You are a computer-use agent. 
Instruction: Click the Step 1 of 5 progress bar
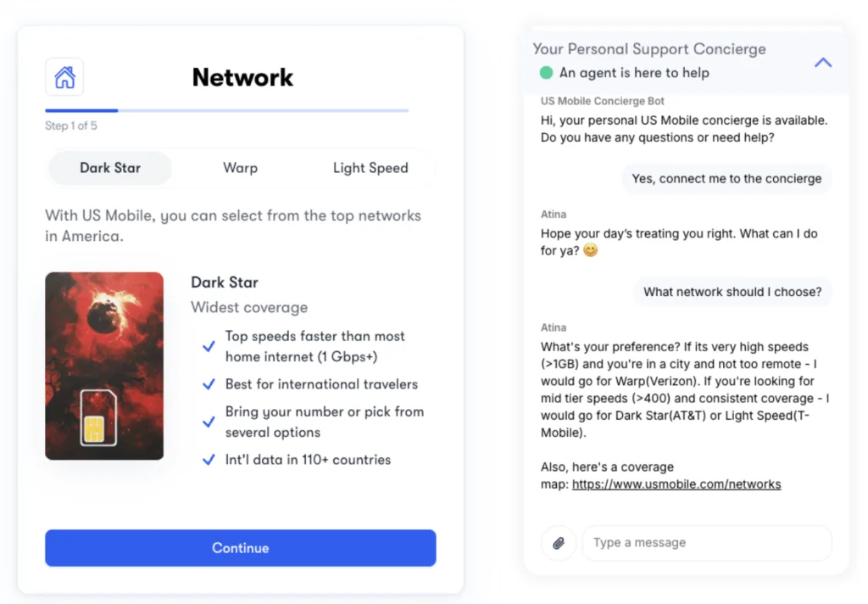pyautogui.click(x=226, y=110)
